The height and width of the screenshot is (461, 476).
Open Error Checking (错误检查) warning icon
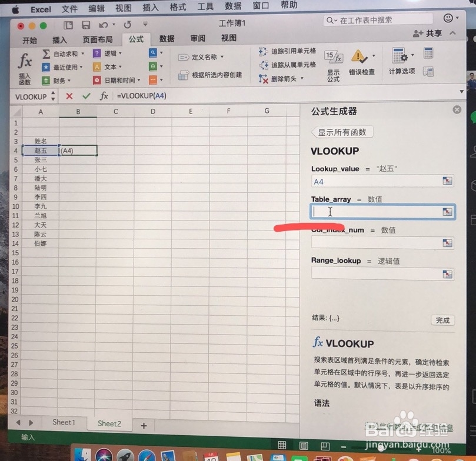coord(359,56)
